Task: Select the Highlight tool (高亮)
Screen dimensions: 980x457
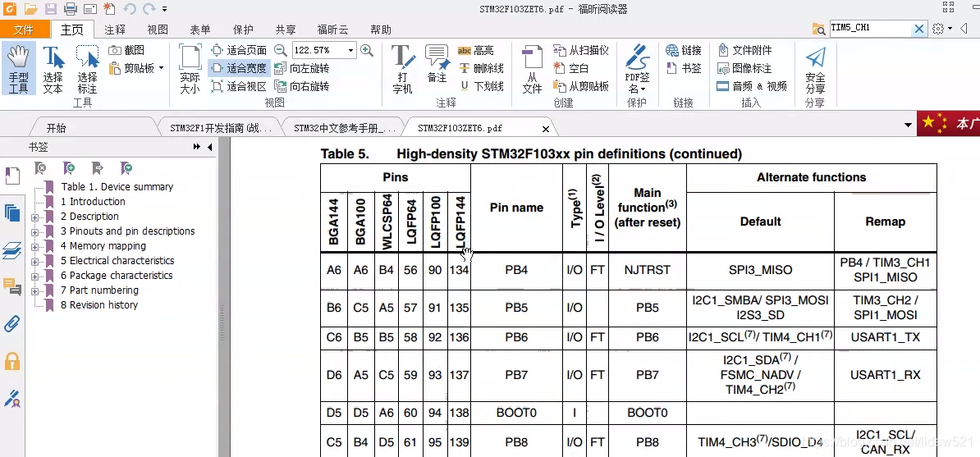Action: click(x=476, y=50)
